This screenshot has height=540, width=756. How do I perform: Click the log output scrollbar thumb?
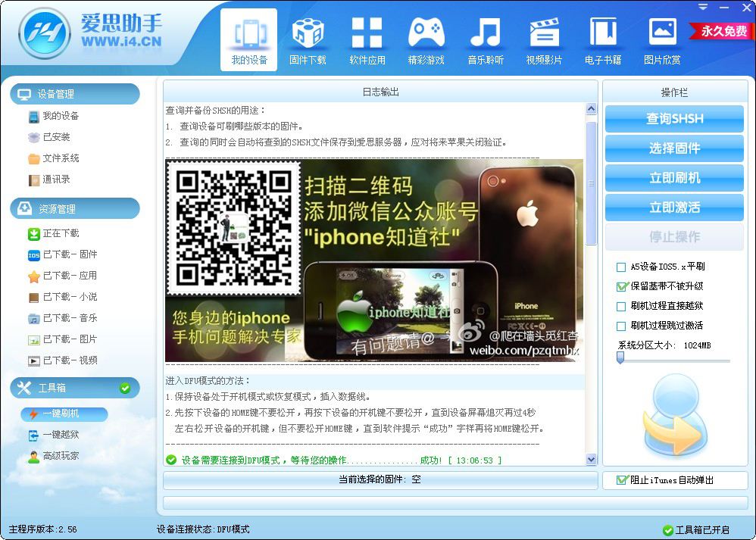click(592, 183)
